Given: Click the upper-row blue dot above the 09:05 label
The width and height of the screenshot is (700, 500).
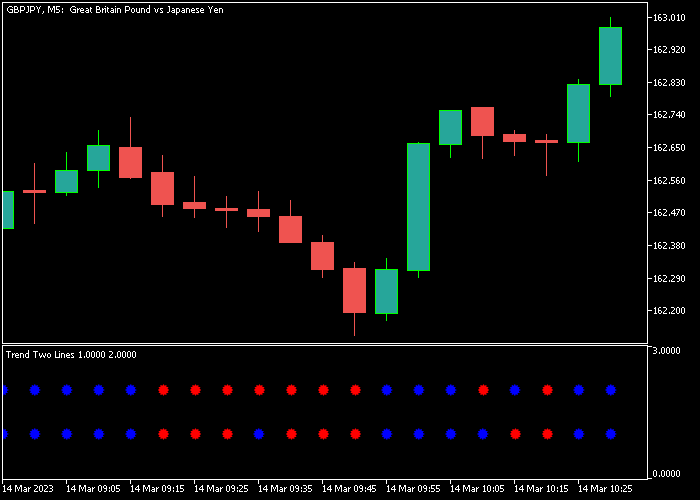Looking at the screenshot, I should click(x=67, y=390).
